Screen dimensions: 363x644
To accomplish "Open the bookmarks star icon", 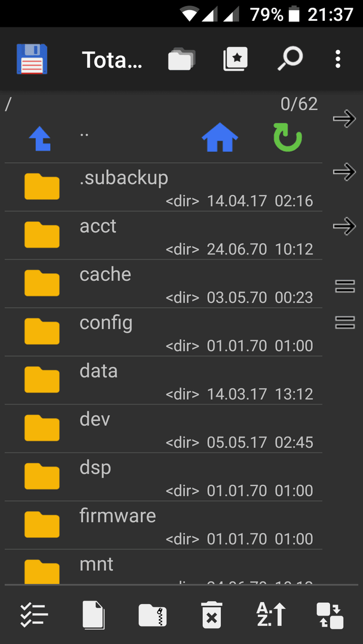I will pos(236,59).
